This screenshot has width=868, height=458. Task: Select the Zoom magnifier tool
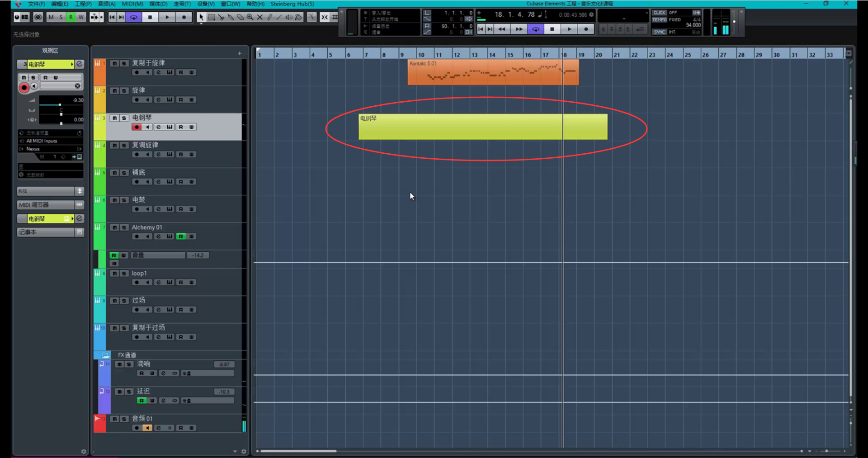click(250, 17)
